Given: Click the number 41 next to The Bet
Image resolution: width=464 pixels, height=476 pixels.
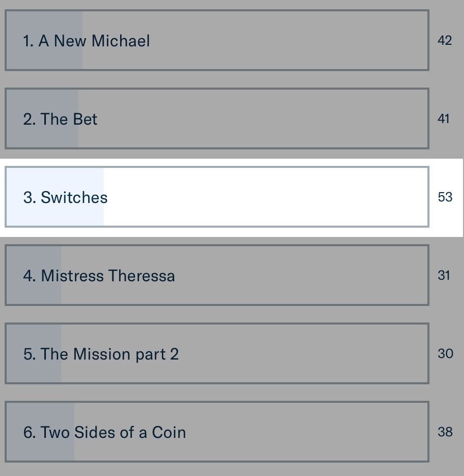Looking at the screenshot, I should coord(443,119).
